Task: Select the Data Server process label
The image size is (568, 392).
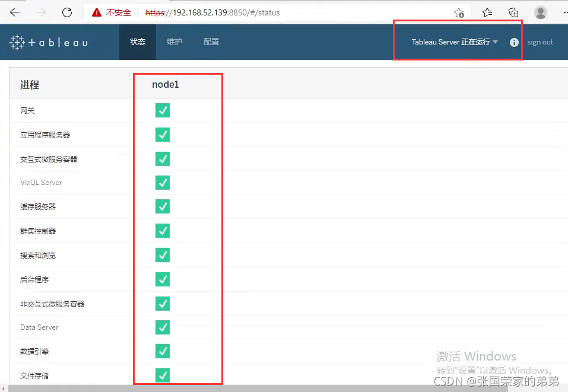Action: tap(39, 327)
